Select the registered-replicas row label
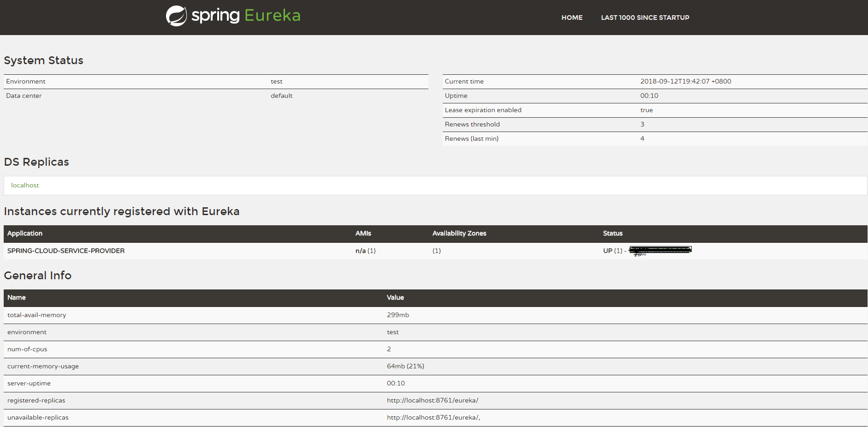This screenshot has width=868, height=427. coord(36,400)
